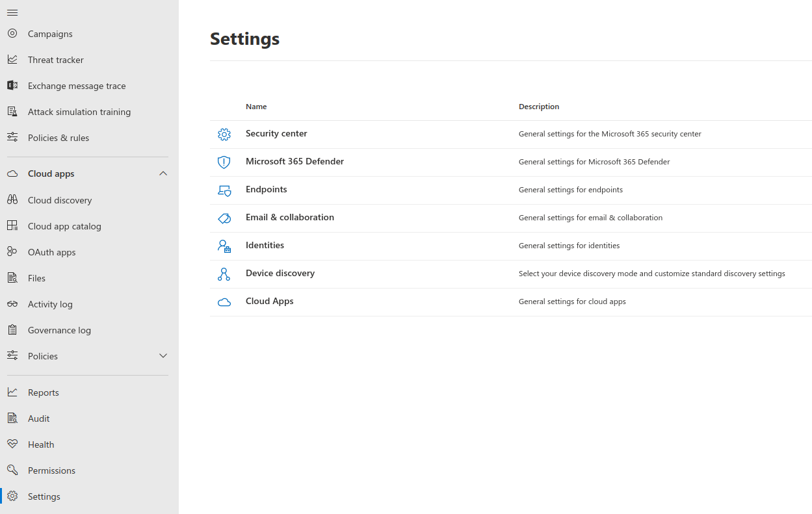812x514 pixels.
Task: Click the Email & collaboration tag icon
Action: [x=224, y=218]
